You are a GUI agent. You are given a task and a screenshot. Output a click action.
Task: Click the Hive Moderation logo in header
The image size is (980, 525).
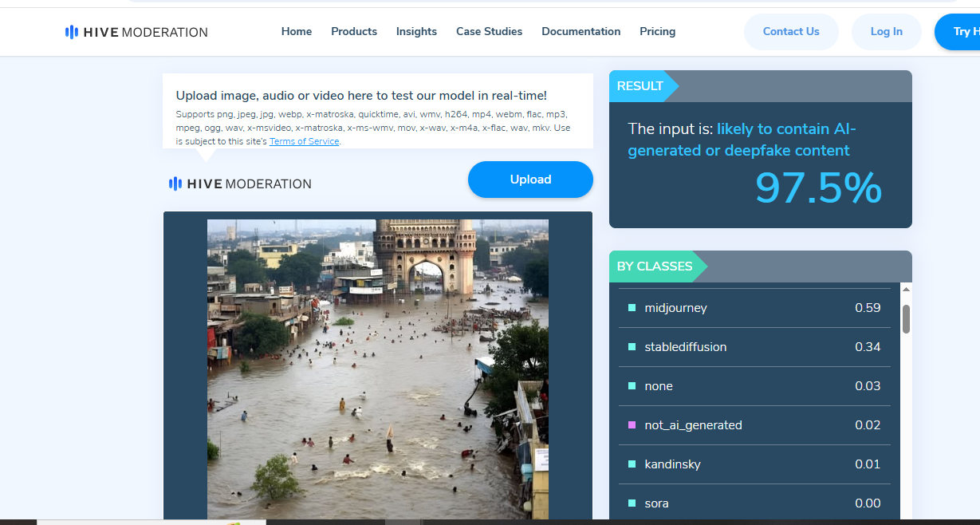pos(136,32)
